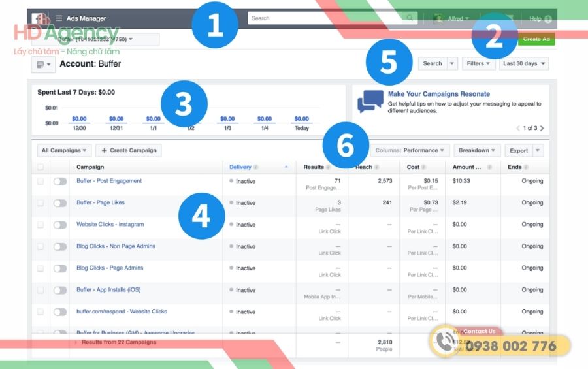588x369 pixels.
Task: Check the box for Buffer - App Installs (iOS)
Action: (x=41, y=290)
